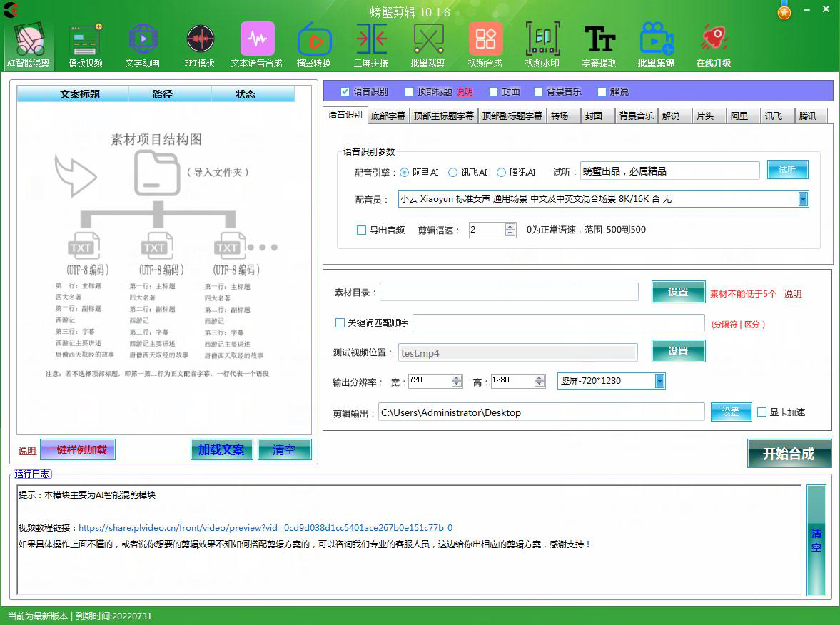The height and width of the screenshot is (625, 840).
Task: Click the 一键样例加载 sample load button
Action: (x=79, y=449)
